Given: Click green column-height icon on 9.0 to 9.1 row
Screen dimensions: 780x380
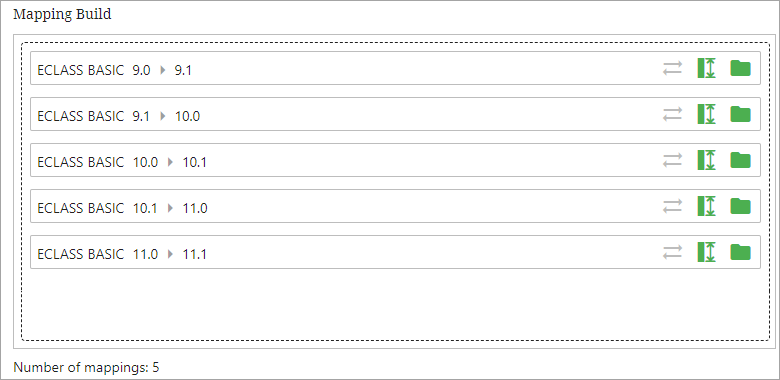Looking at the screenshot, I should click(x=706, y=68).
